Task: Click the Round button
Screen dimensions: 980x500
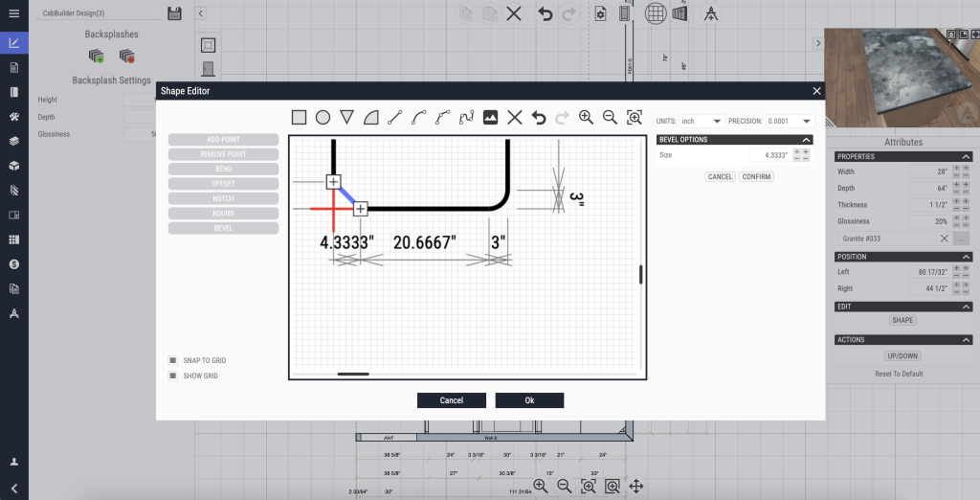Action: pyautogui.click(x=223, y=214)
